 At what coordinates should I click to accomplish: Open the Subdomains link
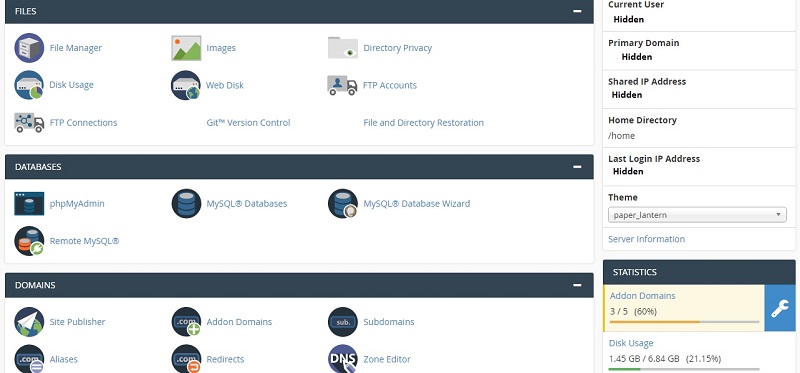tap(389, 322)
